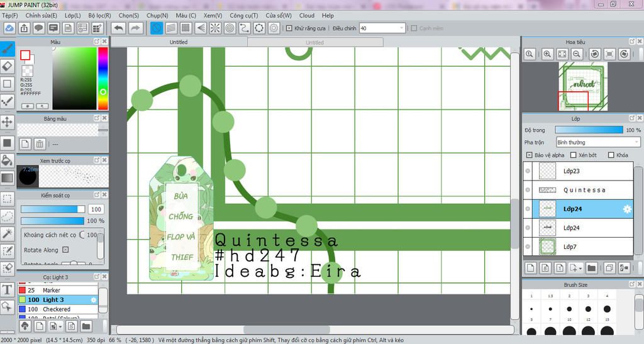Click the Redo arrow in the toolbar
The width and height of the screenshot is (644, 344).
point(135,28)
